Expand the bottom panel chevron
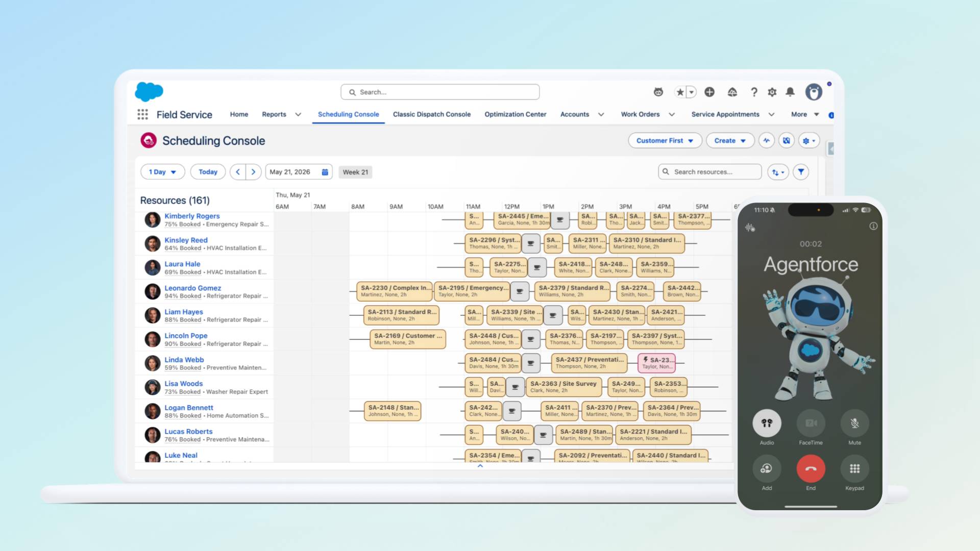The height and width of the screenshot is (551, 980). 480,466
